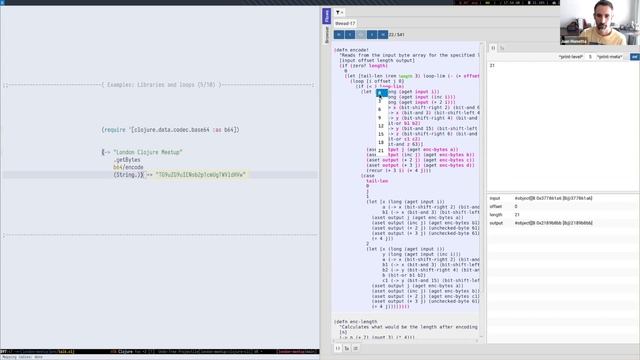Click the inline evaluation result string
Image resolution: width=640 pixels, height=360 pixels.
tap(201, 175)
